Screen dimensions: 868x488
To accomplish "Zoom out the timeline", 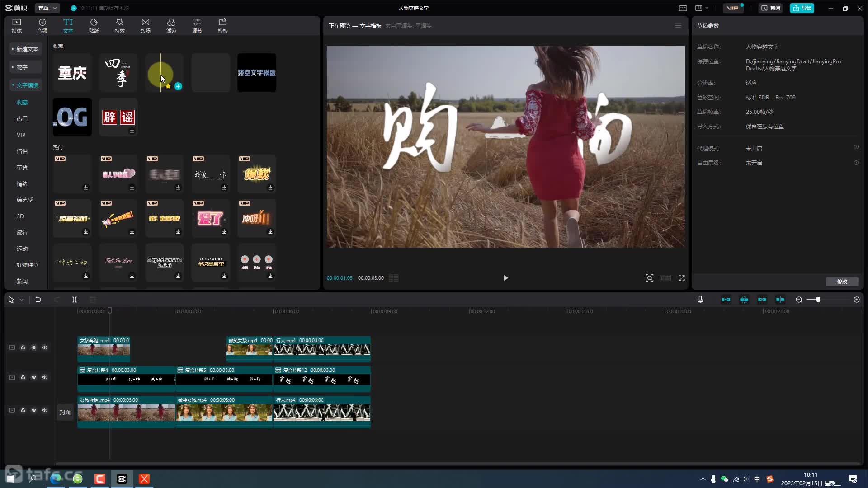I will click(799, 300).
